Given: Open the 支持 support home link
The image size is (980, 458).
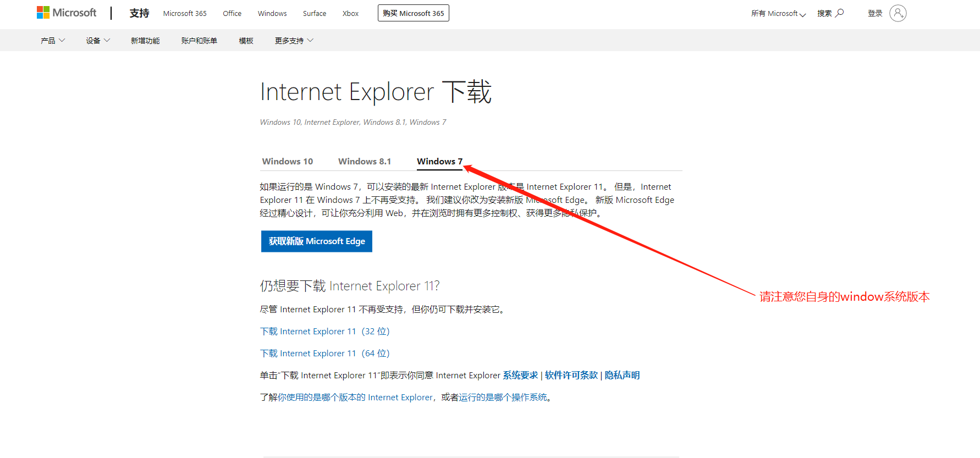Looking at the screenshot, I should 139,13.
